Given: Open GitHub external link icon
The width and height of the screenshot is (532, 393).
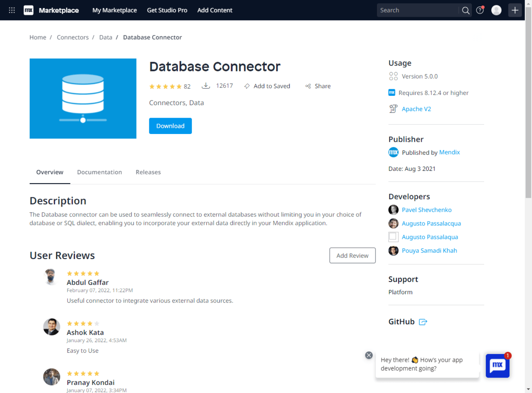Looking at the screenshot, I should tap(423, 322).
